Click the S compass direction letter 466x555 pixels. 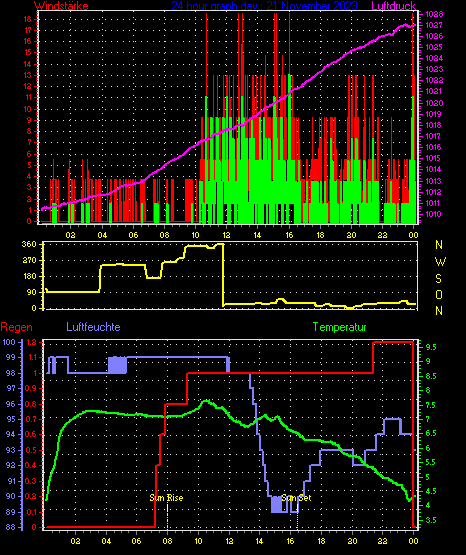(x=438, y=279)
